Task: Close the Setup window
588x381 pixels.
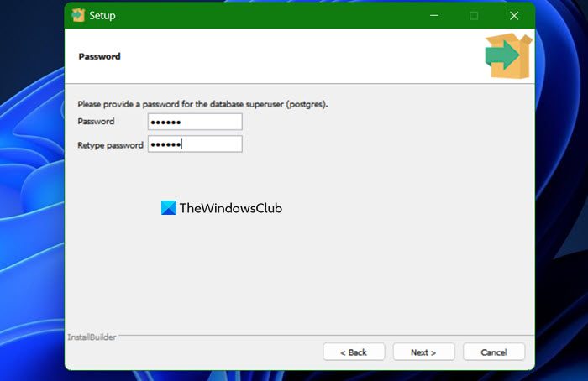Action: click(x=514, y=16)
